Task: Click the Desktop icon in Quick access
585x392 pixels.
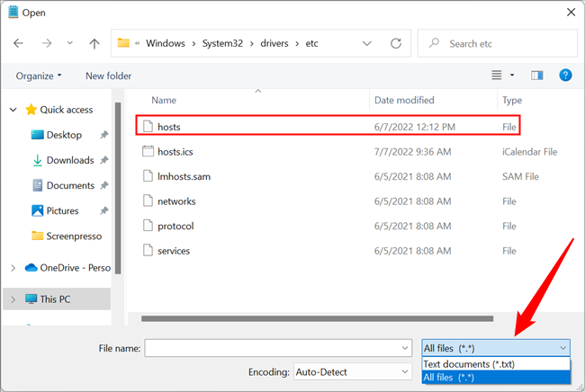Action: click(x=38, y=135)
